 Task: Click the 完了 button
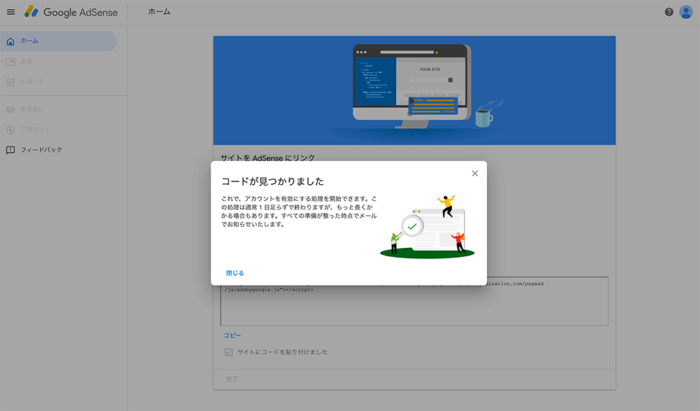[232, 379]
